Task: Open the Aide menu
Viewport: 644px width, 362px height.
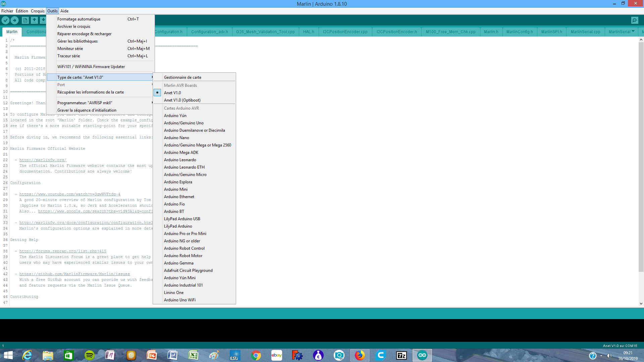Action: coord(64,11)
